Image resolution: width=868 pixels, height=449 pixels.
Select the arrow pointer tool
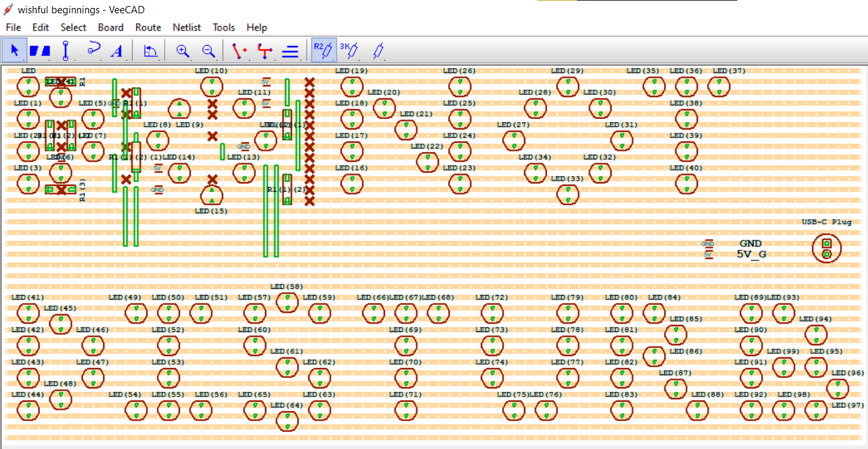(14, 50)
